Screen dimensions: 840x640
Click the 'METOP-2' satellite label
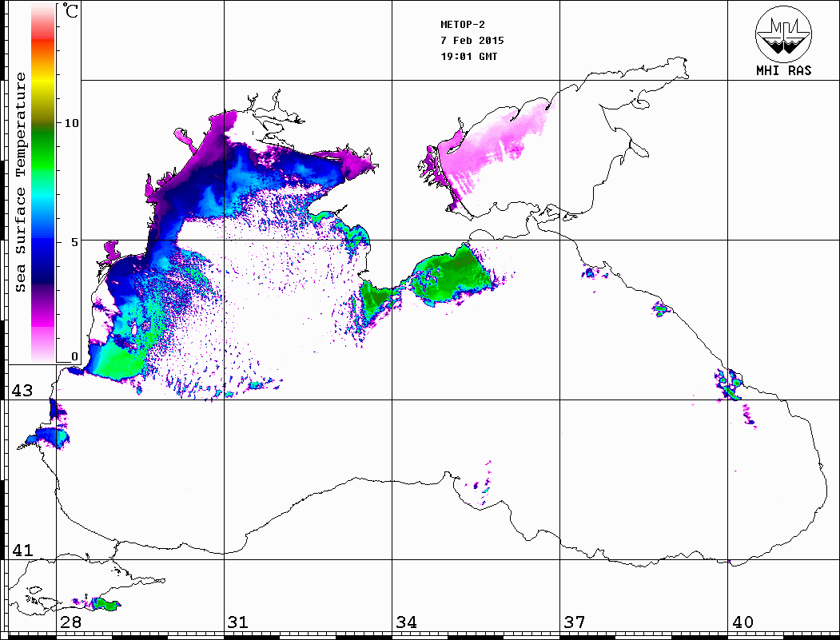463,25
